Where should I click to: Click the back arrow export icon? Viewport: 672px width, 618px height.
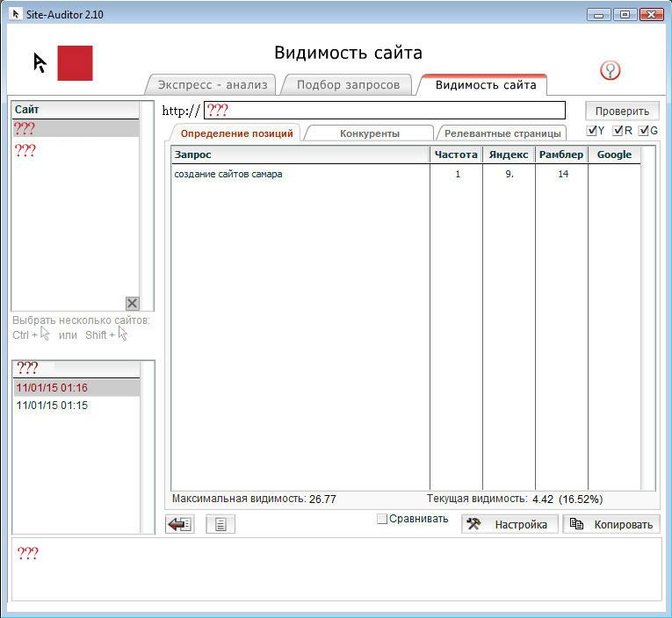point(179,524)
